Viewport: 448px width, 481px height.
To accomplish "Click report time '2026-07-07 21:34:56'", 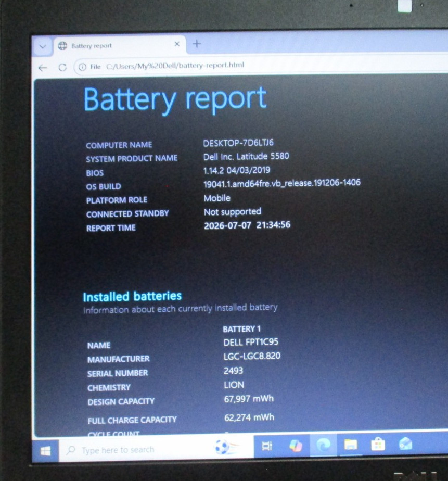I will pyautogui.click(x=247, y=225).
